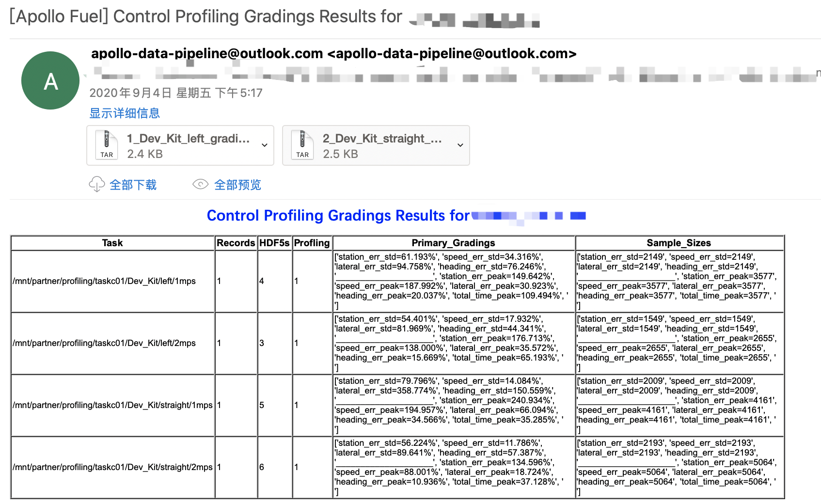Click 全部预览 preview all link
The image size is (821, 504).
click(237, 185)
